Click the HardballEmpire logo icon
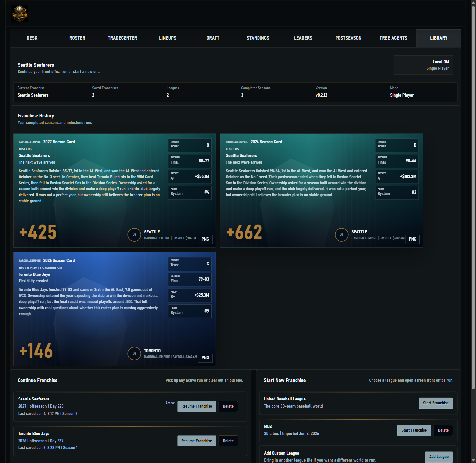 [x=20, y=14]
